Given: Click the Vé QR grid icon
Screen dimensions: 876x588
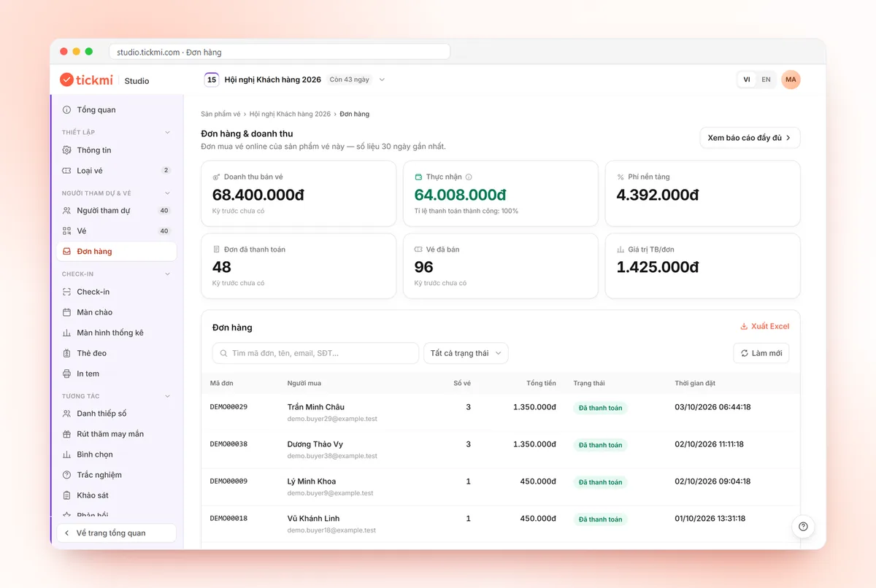Looking at the screenshot, I should pos(67,231).
